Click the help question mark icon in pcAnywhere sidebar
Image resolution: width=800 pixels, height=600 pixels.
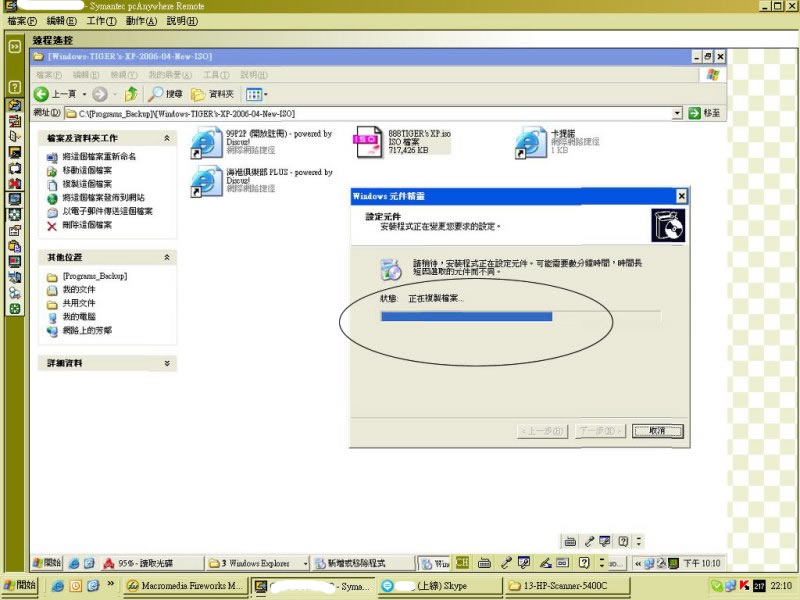pos(15,87)
